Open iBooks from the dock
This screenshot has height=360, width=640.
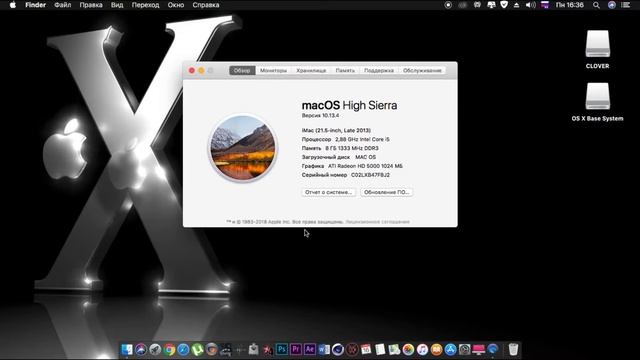pos(436,349)
